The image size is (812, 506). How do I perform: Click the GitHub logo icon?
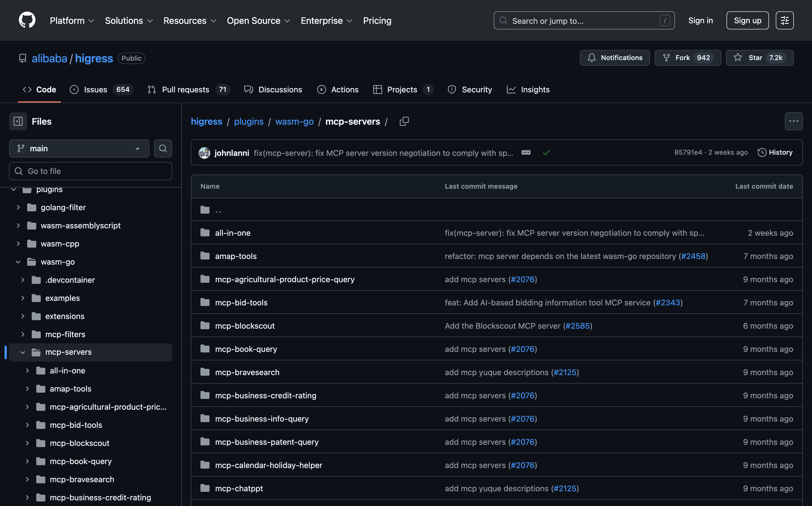click(x=27, y=20)
